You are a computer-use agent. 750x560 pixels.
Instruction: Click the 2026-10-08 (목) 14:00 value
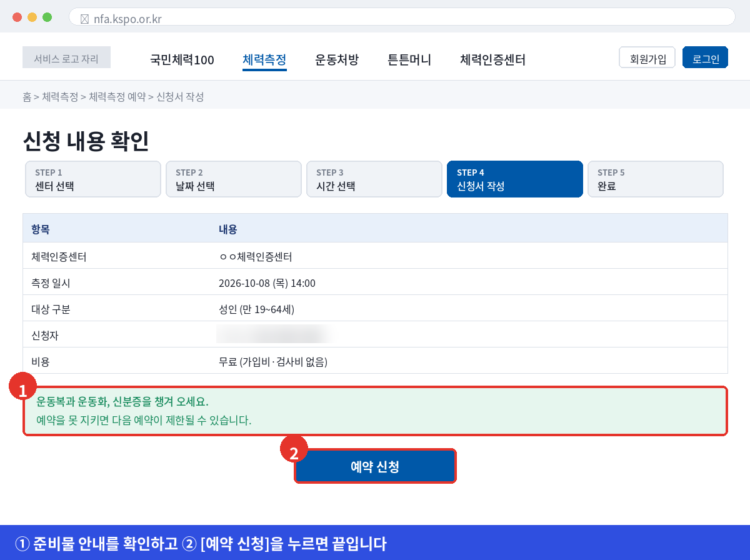(267, 283)
